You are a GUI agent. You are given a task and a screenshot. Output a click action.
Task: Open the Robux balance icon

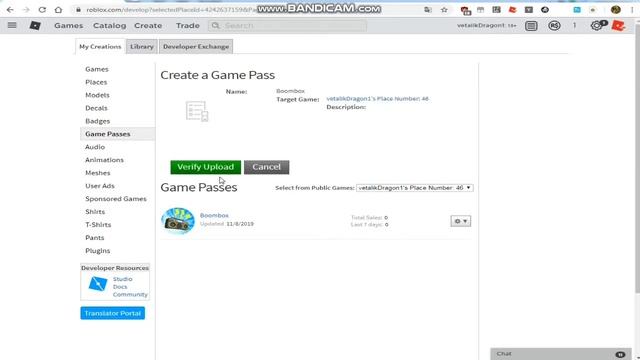click(x=554, y=26)
